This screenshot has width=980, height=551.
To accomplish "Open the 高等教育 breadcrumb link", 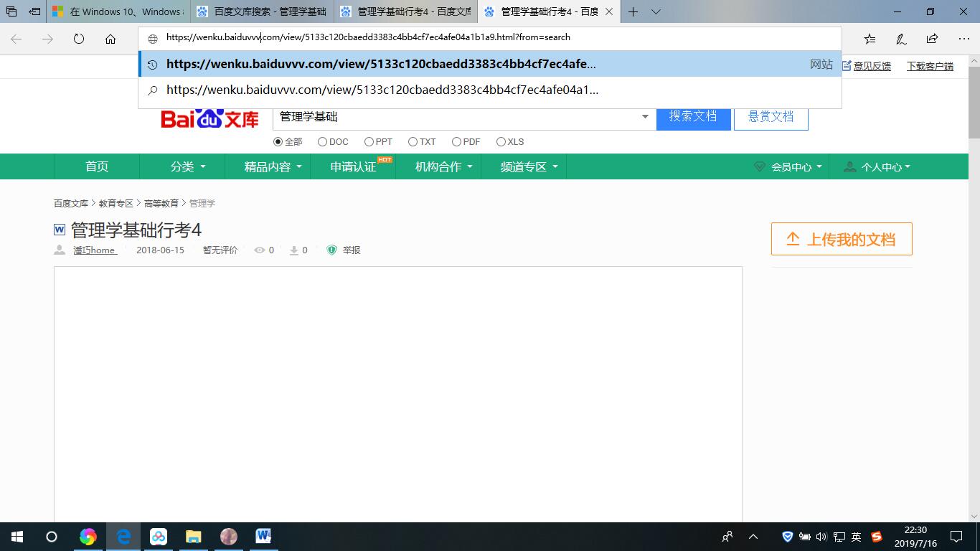I will 162,203.
